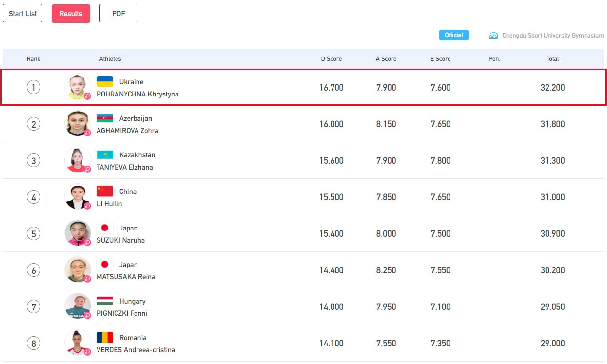Image resolution: width=607 pixels, height=364 pixels.
Task: Click rank 4 circle badge
Action: pyautogui.click(x=33, y=197)
